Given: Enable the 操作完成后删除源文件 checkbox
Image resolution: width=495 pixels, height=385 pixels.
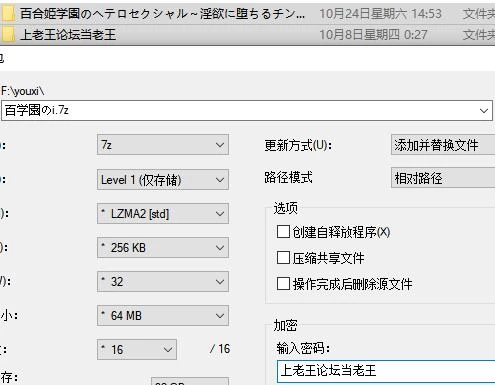Looking at the screenshot, I should [283, 284].
